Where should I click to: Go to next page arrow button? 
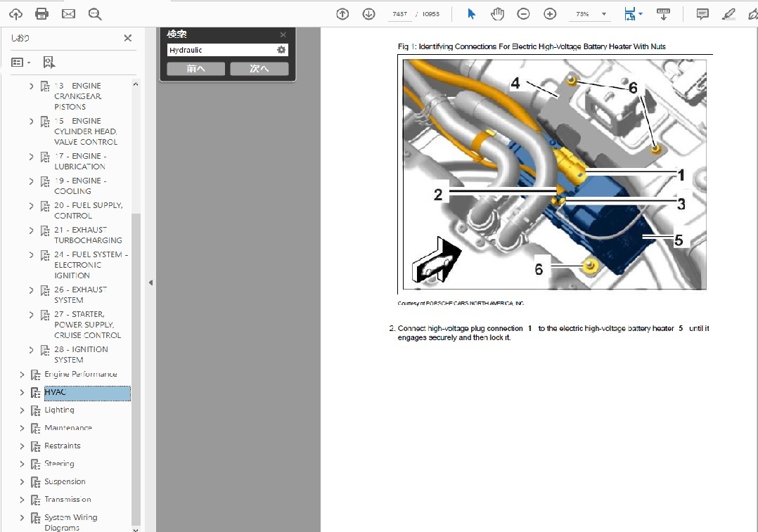point(369,14)
